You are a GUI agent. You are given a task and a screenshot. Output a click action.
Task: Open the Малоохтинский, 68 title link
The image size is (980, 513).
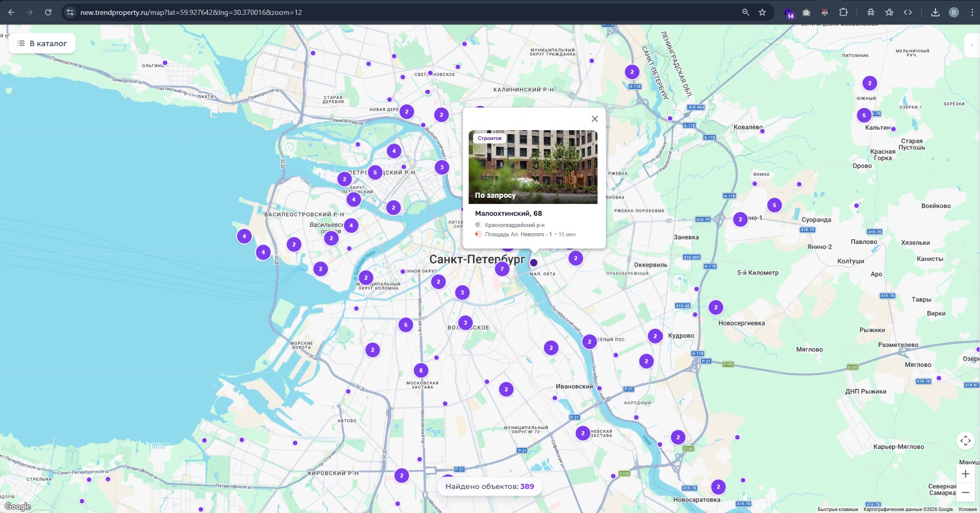pyautogui.click(x=508, y=214)
